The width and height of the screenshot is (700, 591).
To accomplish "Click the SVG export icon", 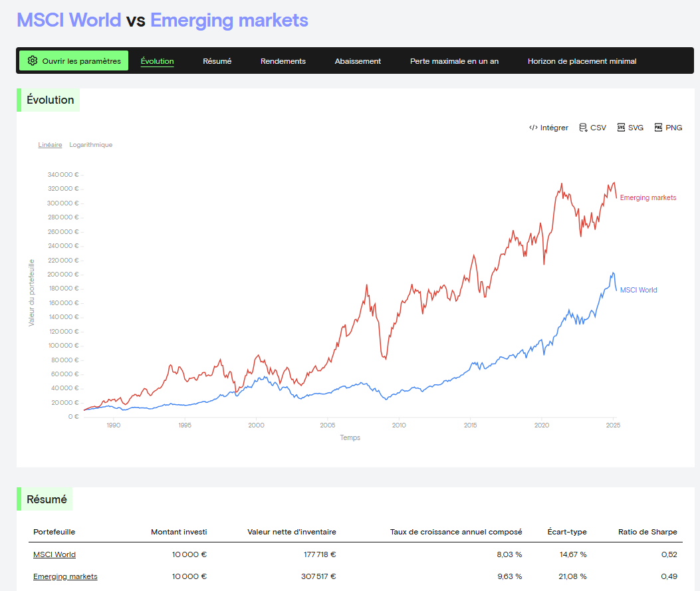I will (x=621, y=128).
